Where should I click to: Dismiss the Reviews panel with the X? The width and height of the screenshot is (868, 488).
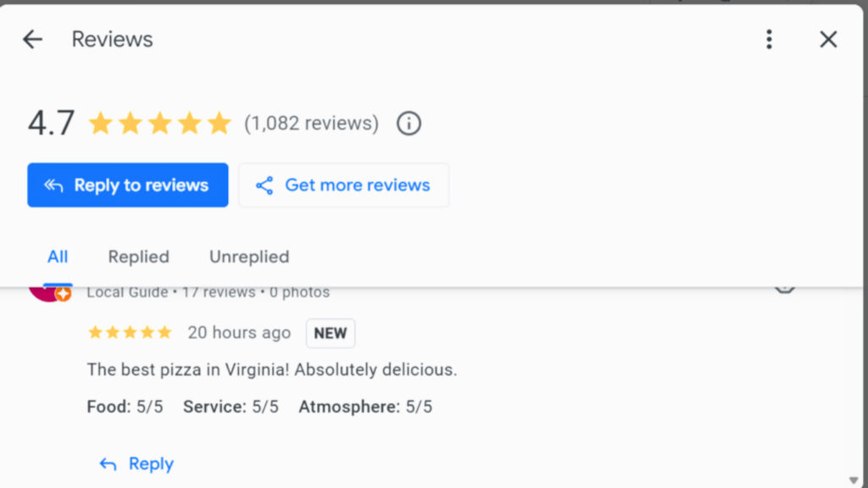point(827,39)
